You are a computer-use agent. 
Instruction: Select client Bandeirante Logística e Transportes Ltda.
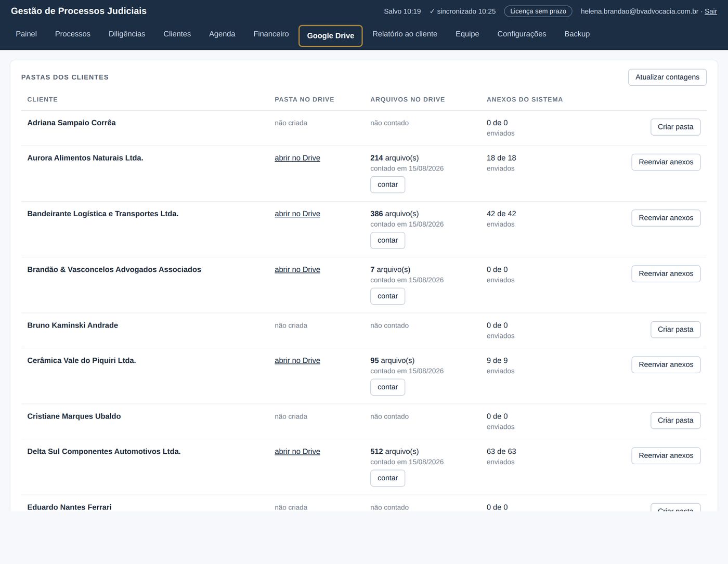[x=103, y=214]
